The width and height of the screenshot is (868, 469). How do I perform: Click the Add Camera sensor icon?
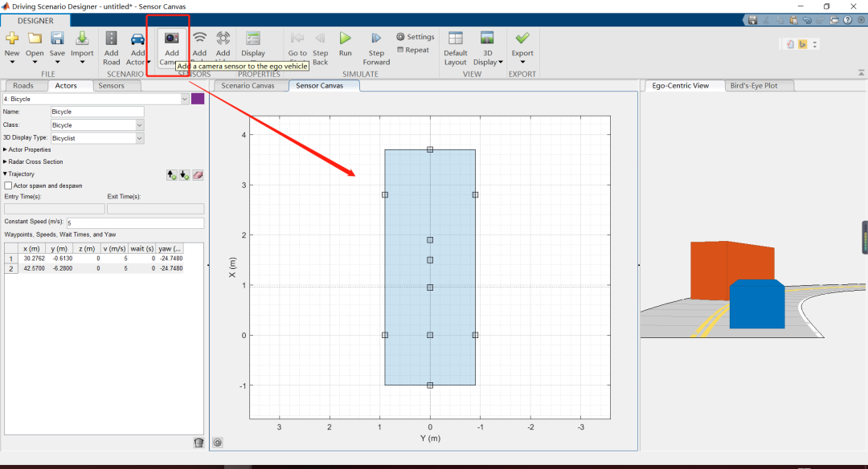click(x=172, y=39)
